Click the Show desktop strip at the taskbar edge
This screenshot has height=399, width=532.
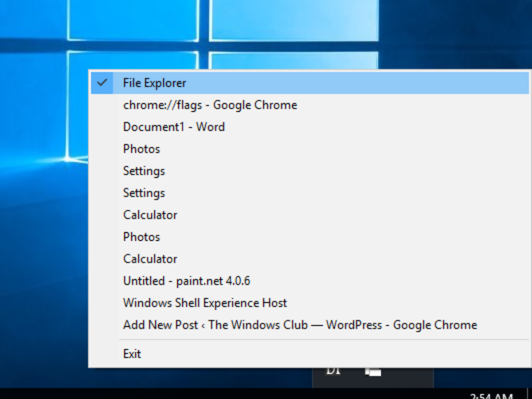pyautogui.click(x=529, y=394)
